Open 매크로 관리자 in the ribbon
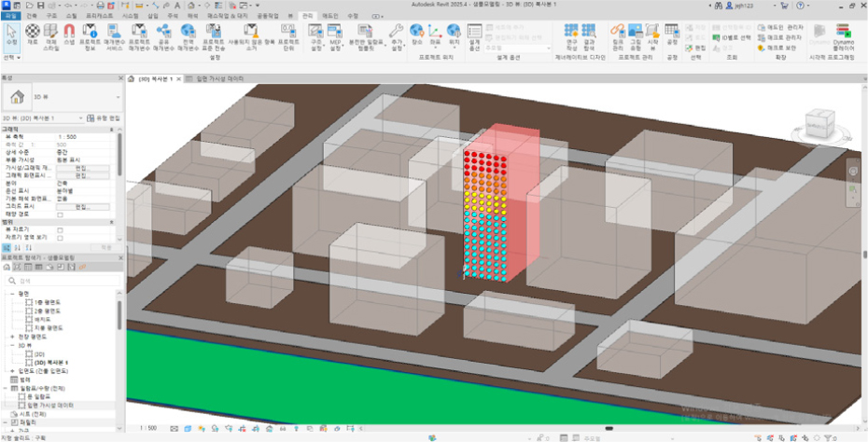 780,37
